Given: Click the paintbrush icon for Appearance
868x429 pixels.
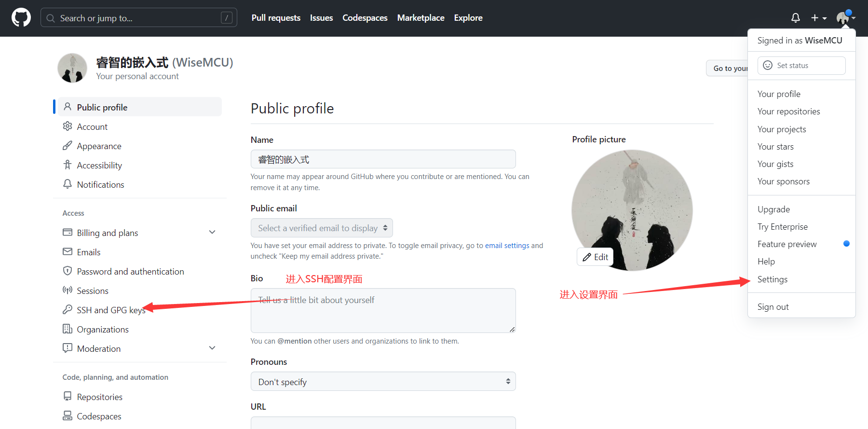Looking at the screenshot, I should click(68, 146).
